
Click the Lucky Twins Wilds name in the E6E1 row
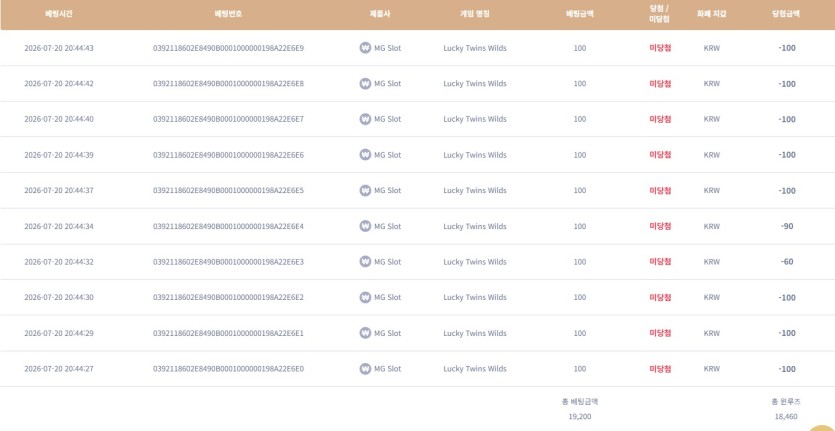pos(474,333)
